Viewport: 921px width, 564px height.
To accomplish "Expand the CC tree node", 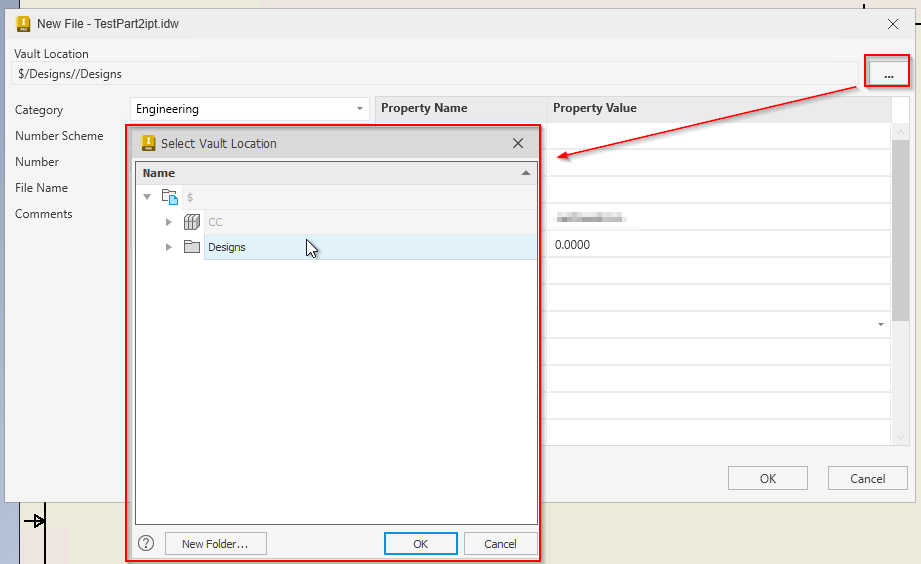I will 169,222.
